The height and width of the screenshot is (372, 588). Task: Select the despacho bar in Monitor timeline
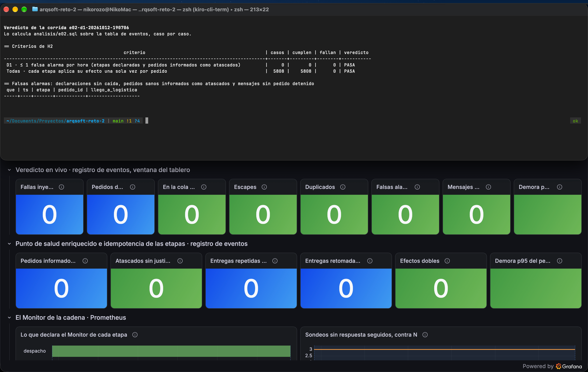tap(171, 351)
